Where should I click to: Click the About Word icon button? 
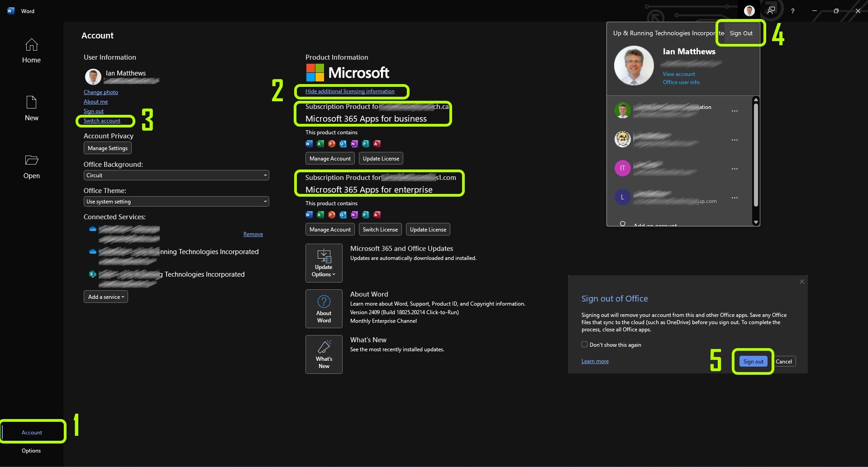(324, 309)
